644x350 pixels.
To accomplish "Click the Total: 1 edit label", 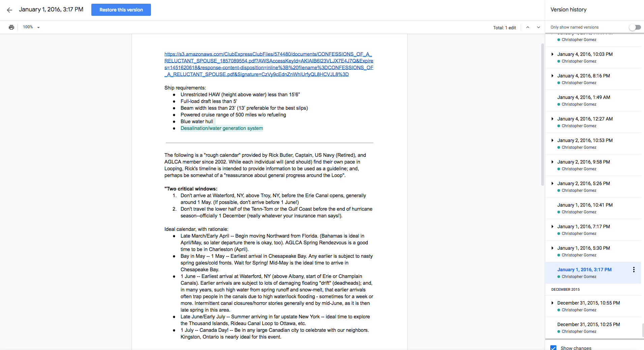I will (504, 28).
